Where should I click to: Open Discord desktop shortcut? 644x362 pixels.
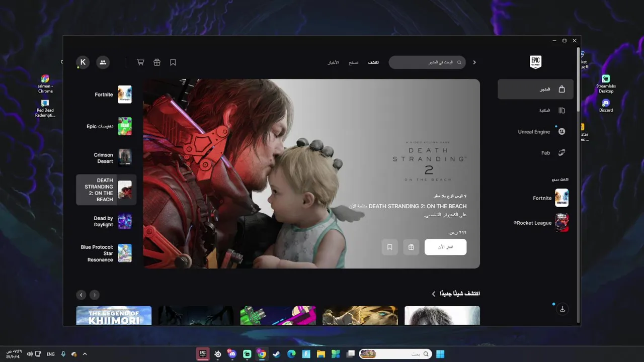tap(606, 106)
